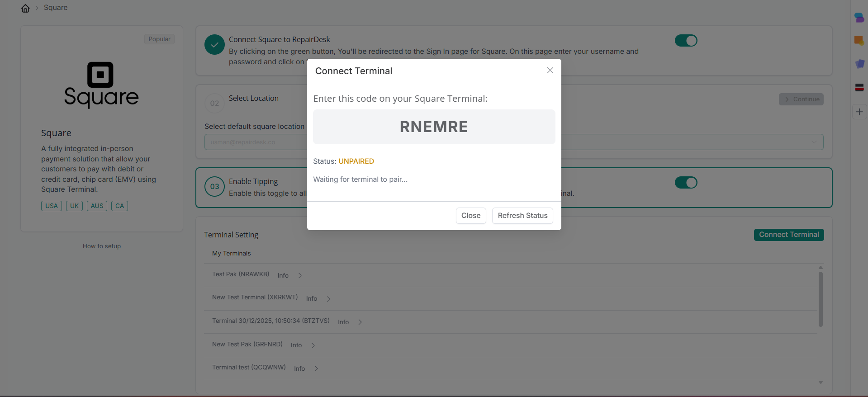
Task: Expand the Test Pak (NRAWKB) terminal chevron
Action: click(x=300, y=275)
